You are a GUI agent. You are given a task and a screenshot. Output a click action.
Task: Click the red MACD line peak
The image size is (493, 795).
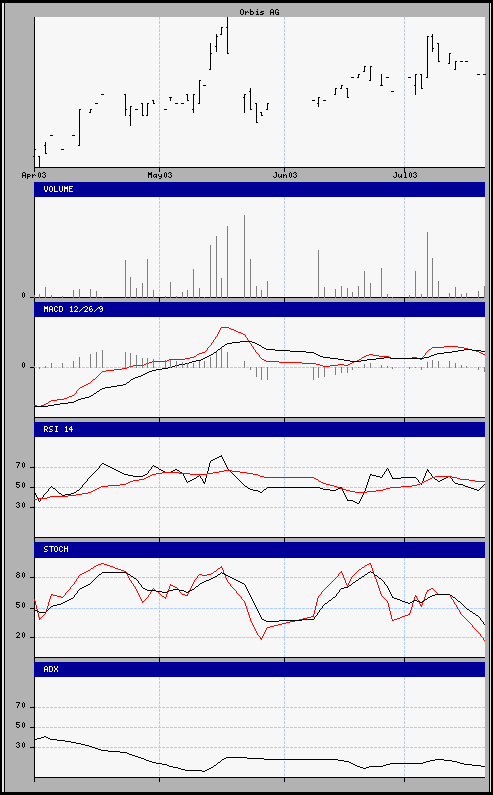[223, 328]
